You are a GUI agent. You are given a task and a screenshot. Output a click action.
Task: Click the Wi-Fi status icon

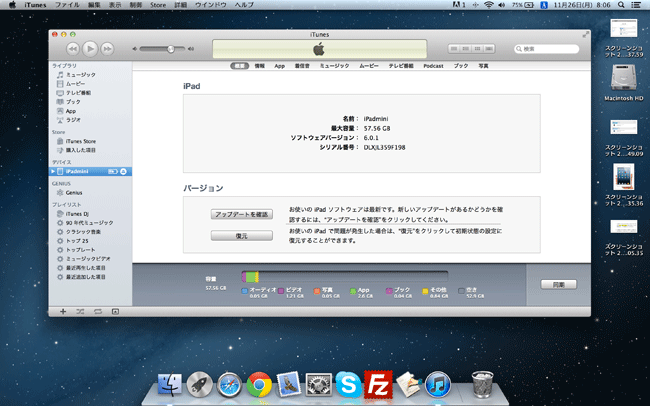coord(489,5)
